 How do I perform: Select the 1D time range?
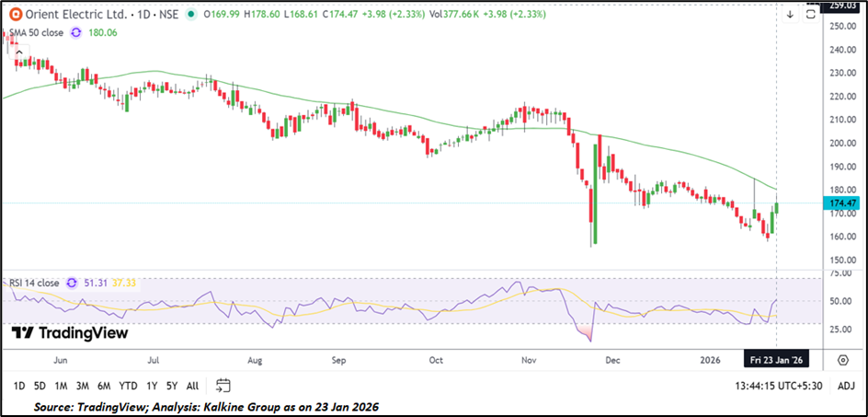[19, 385]
